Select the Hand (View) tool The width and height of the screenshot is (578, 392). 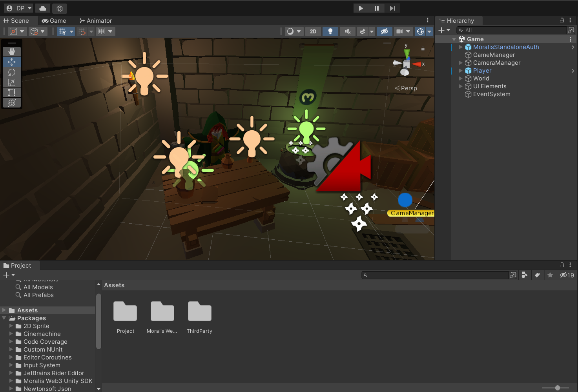click(12, 51)
